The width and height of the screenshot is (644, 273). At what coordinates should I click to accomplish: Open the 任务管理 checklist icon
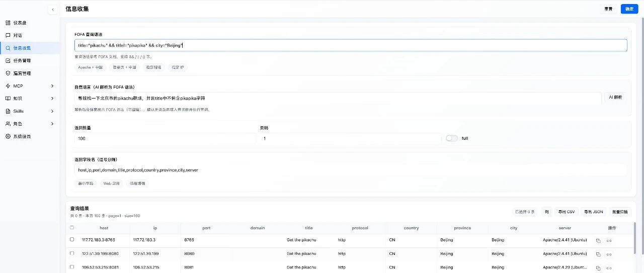[x=8, y=60]
